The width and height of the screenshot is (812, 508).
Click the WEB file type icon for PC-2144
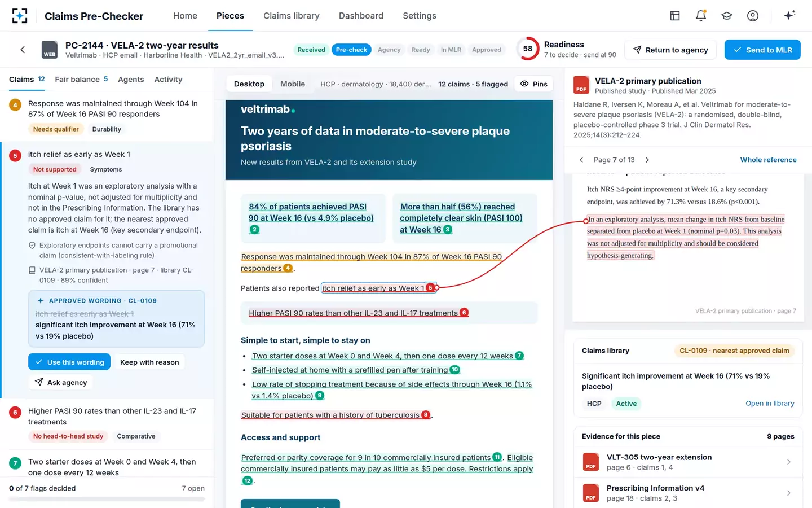(x=50, y=50)
